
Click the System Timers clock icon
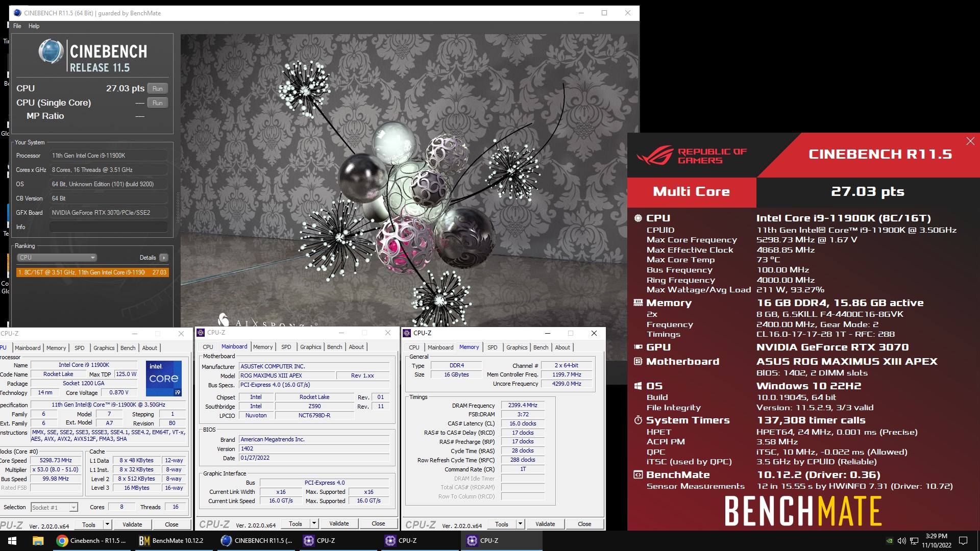pos(638,420)
